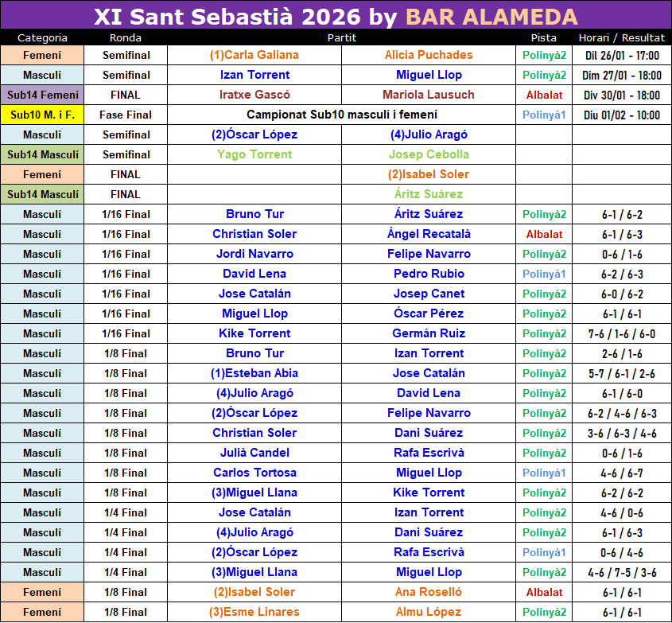672x623 pixels.
Task: Click the Pista column header
Action: [544, 37]
